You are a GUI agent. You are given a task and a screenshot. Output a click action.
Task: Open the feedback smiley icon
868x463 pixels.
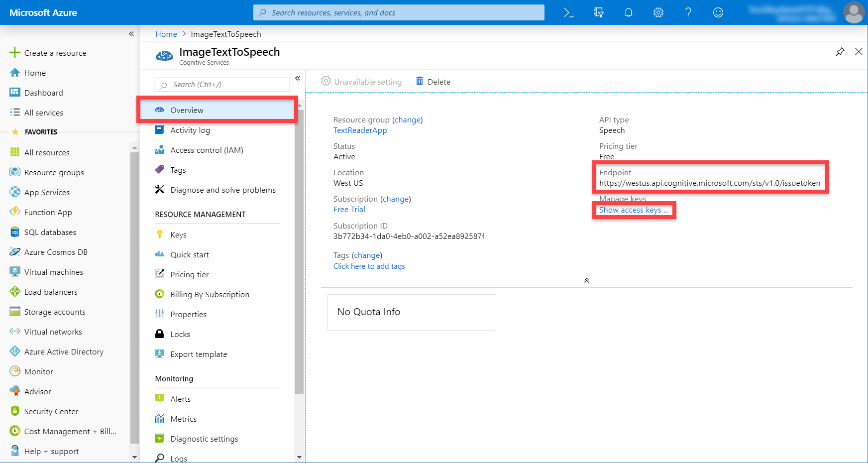pyautogui.click(x=718, y=12)
